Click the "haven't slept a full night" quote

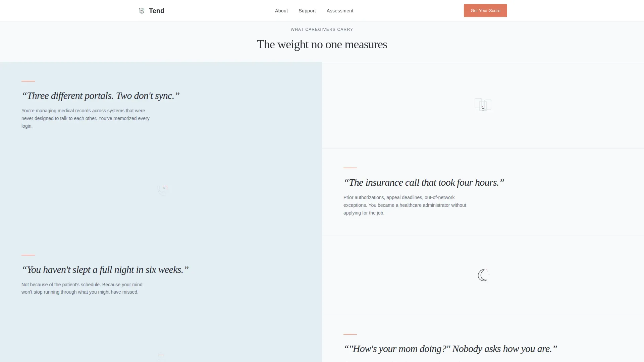pyautogui.click(x=105, y=270)
